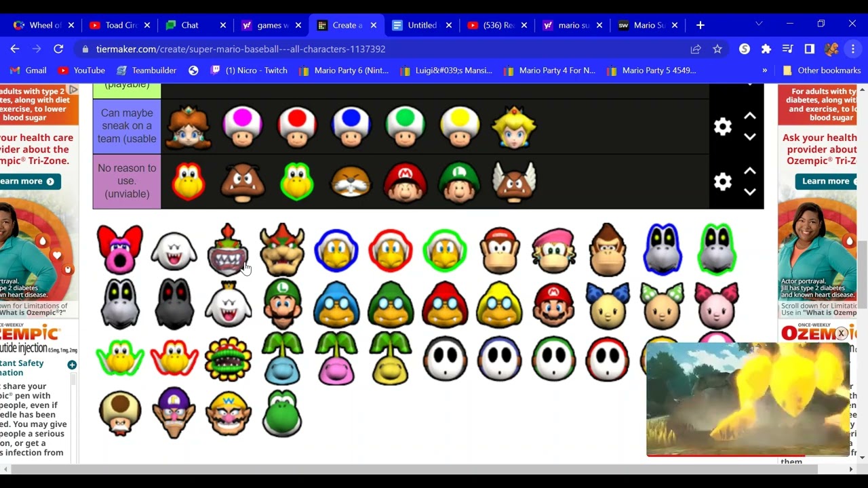Switch to 'Toad Circ' YouTube tab
This screenshot has height=488, width=868.
(x=119, y=25)
